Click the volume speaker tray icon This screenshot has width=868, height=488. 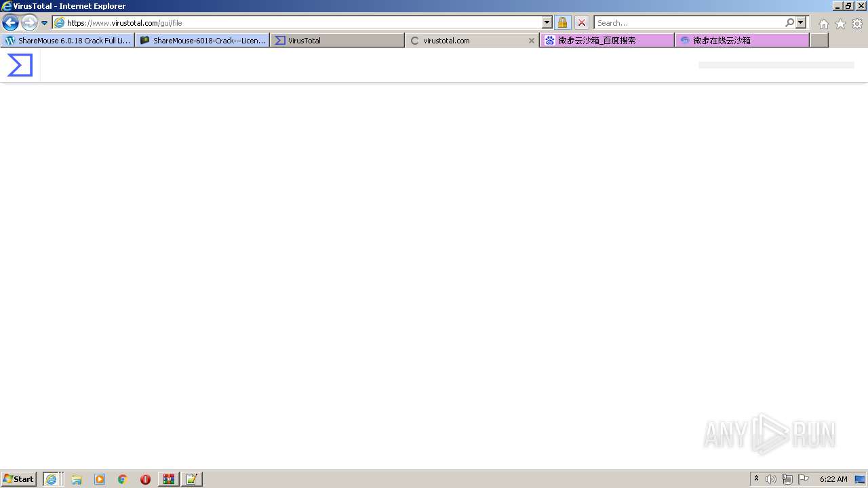click(x=771, y=479)
